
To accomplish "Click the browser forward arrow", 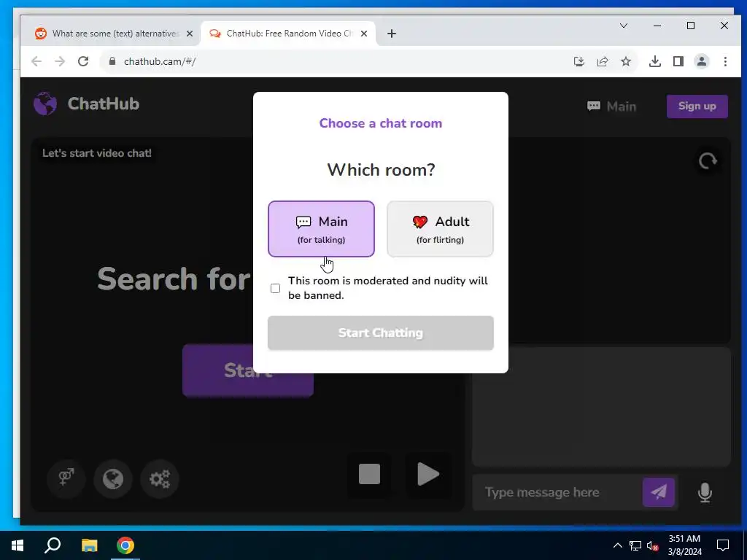I will coord(60,61).
